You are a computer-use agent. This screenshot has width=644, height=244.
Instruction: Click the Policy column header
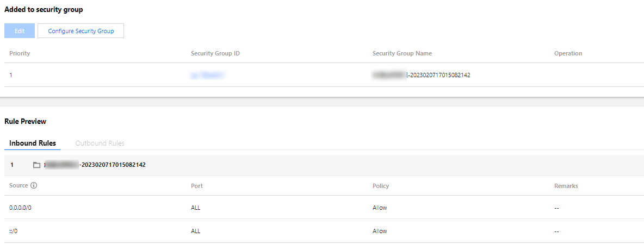pos(381,186)
